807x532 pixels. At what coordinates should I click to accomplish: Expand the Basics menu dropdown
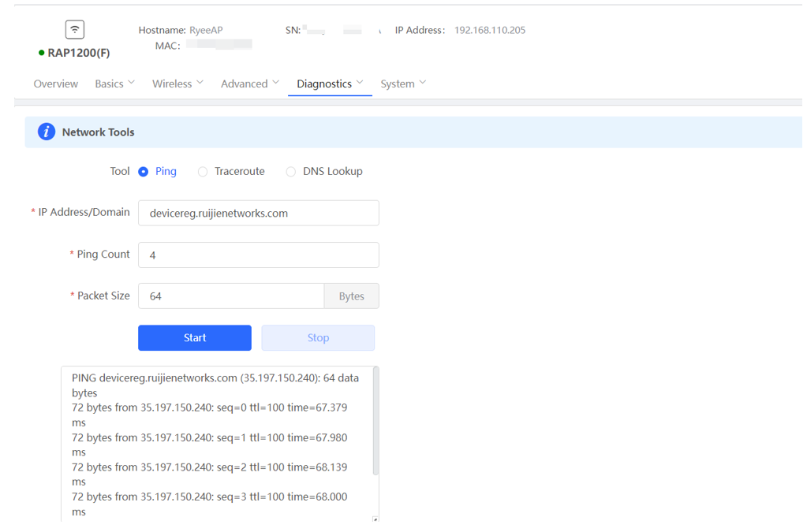pos(114,84)
